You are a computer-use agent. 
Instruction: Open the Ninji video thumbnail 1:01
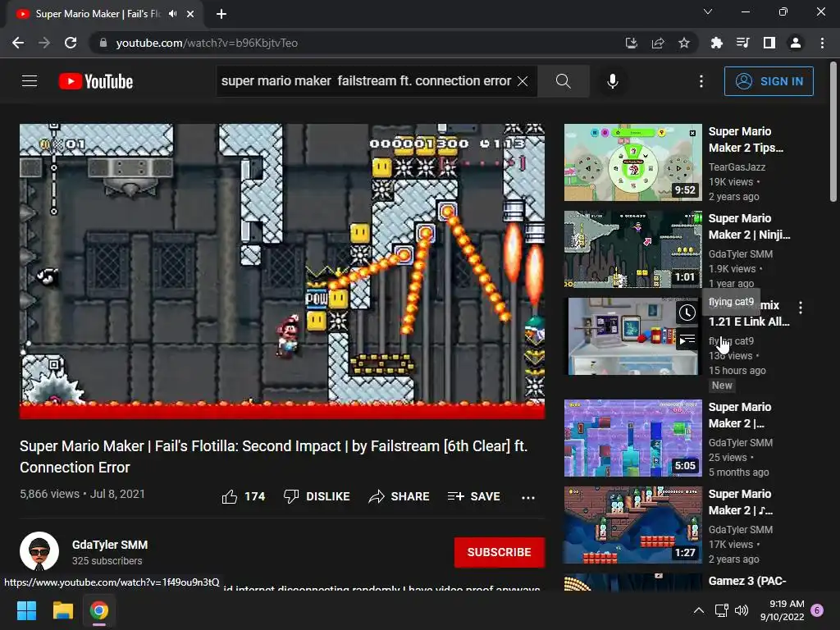pyautogui.click(x=633, y=249)
